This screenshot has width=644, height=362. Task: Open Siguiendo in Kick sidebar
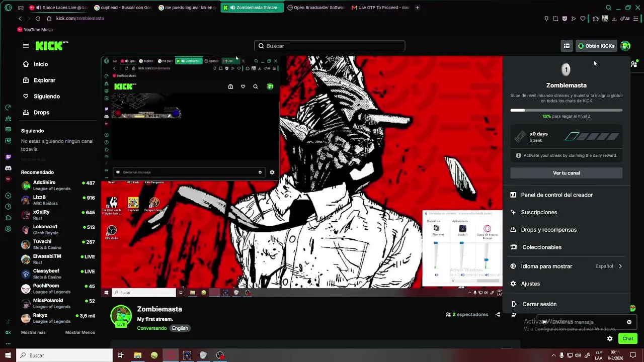[41, 97]
